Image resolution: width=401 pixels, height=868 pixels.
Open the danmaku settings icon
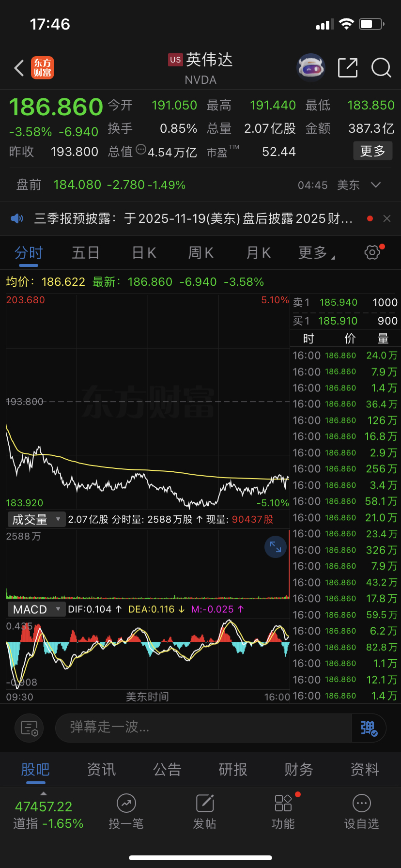tap(29, 728)
